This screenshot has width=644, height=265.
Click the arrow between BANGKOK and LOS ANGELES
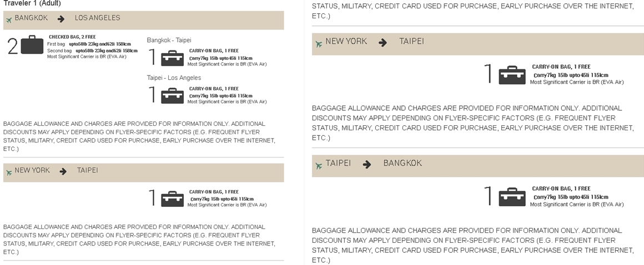[x=62, y=18]
